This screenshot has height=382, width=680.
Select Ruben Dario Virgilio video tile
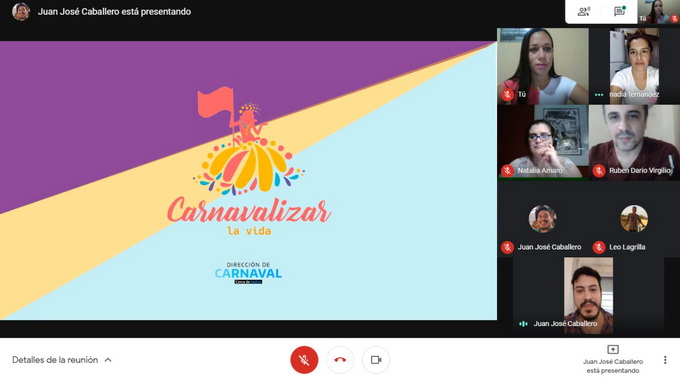pos(634,143)
